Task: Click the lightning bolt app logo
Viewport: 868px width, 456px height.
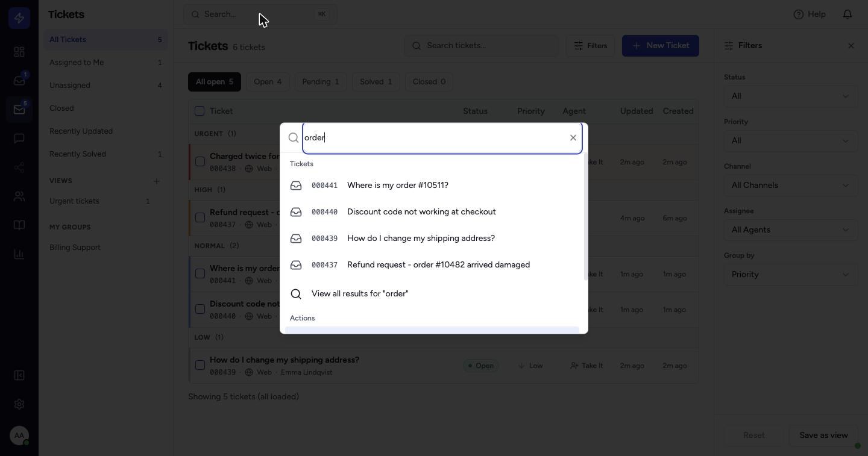Action: pyautogui.click(x=19, y=18)
